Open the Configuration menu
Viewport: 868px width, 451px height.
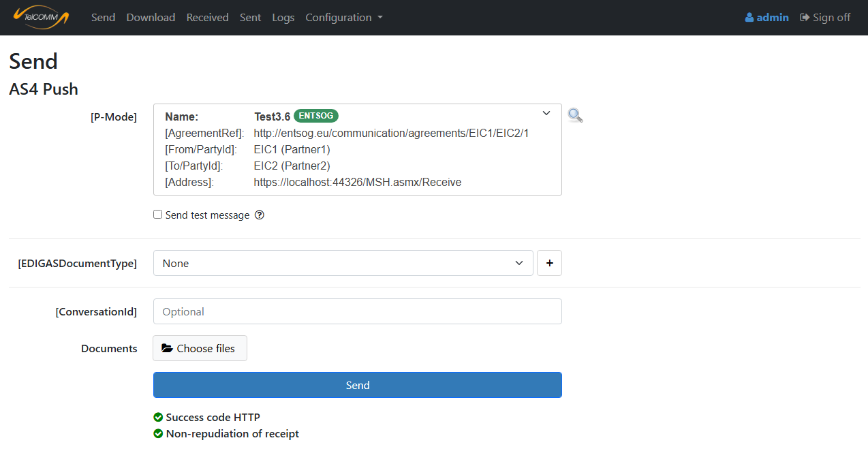343,18
